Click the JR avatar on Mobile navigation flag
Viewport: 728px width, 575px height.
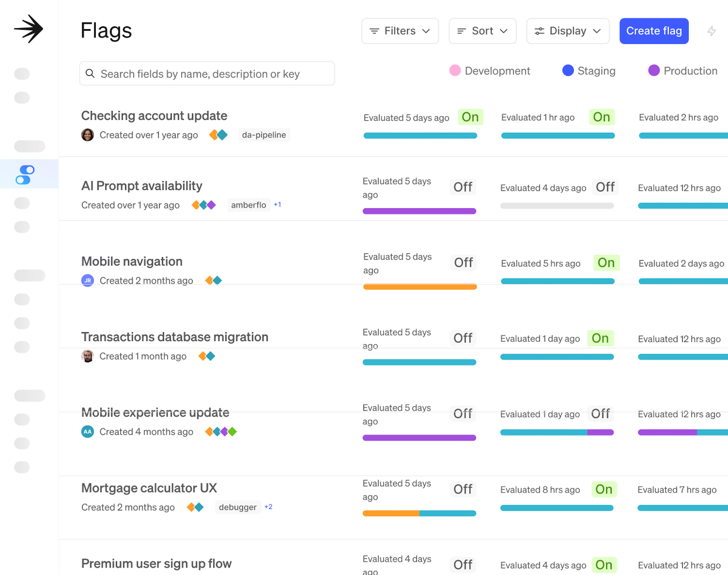point(88,280)
